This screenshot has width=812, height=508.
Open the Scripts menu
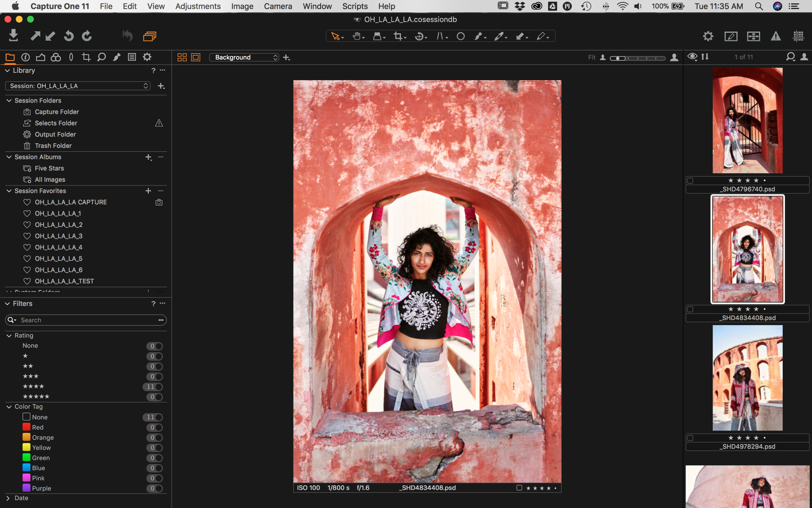point(355,6)
